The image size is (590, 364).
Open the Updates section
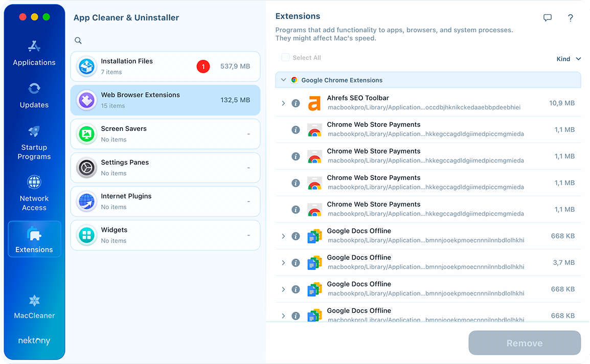coord(34,96)
